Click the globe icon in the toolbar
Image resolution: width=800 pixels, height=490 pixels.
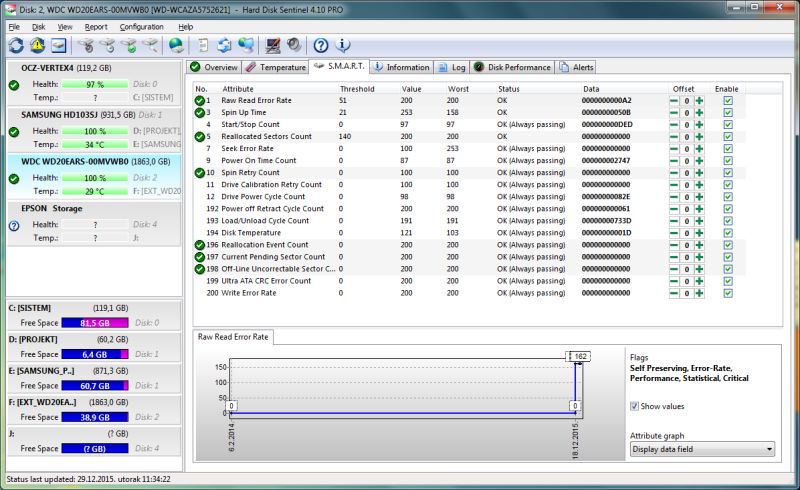coord(176,45)
